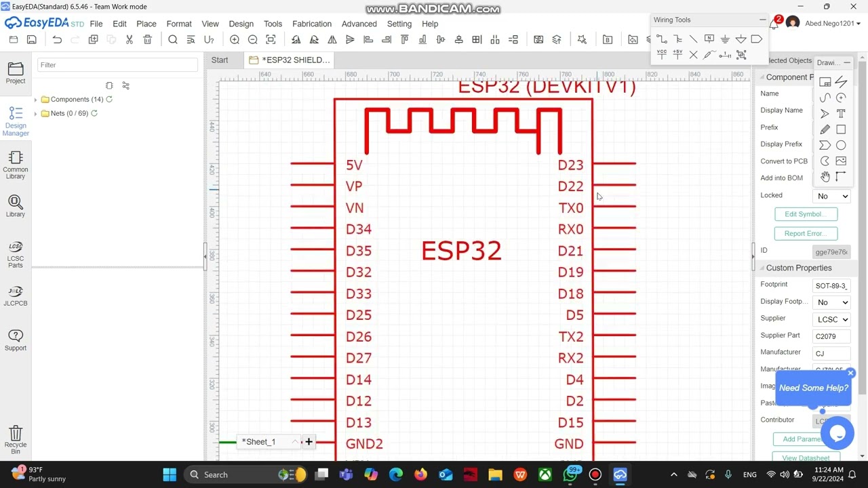868x488 pixels.
Task: Open the Supplier LCSC dropdown
Action: (x=832, y=319)
